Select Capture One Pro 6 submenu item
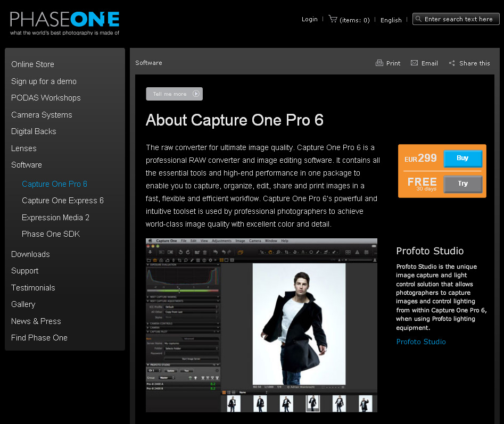 tap(54, 184)
